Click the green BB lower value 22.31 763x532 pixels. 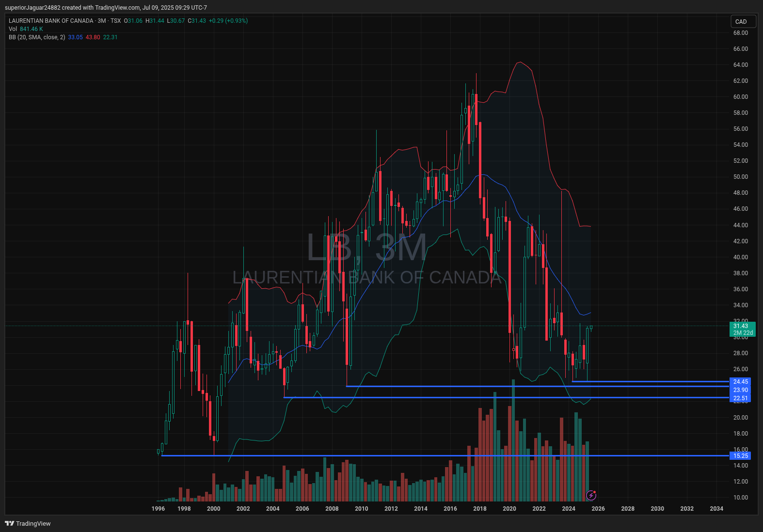[110, 37]
